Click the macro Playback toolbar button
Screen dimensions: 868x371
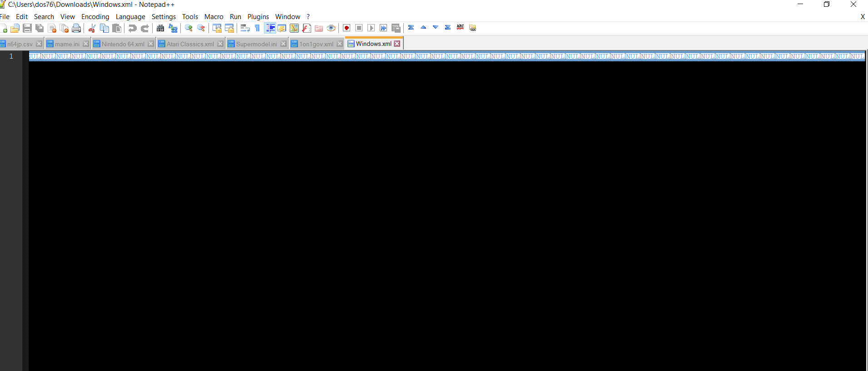click(x=371, y=28)
